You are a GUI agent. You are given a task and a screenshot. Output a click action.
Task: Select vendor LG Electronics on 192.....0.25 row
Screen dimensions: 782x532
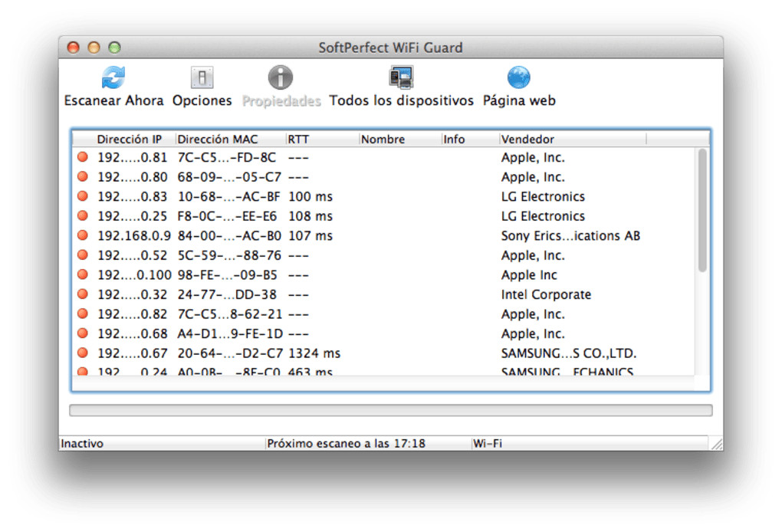pyautogui.click(x=543, y=216)
